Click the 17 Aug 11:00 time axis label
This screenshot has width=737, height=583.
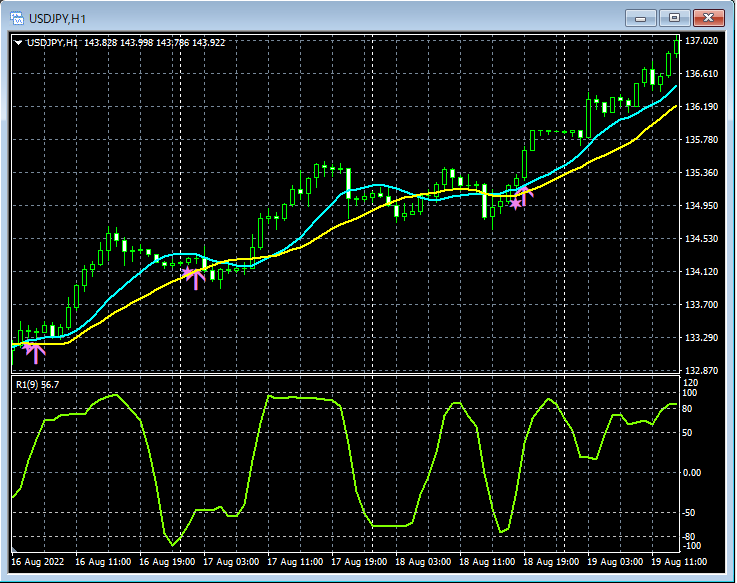tap(295, 562)
